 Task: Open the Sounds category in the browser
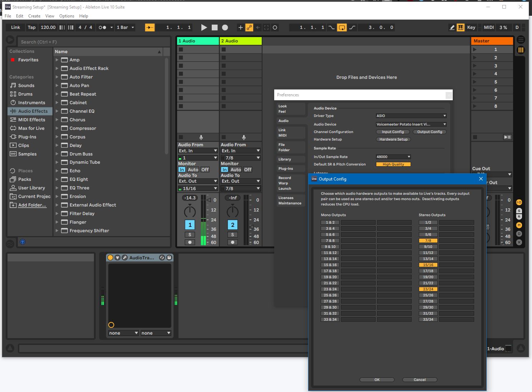26,86
